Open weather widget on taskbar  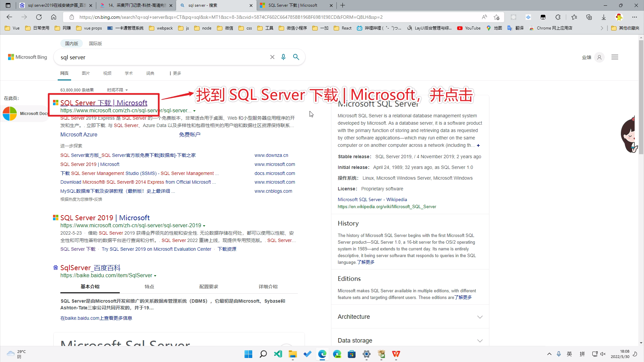point(16,354)
